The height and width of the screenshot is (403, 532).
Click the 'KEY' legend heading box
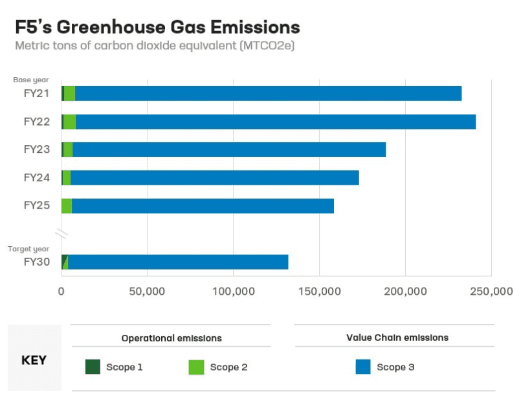[x=34, y=358]
